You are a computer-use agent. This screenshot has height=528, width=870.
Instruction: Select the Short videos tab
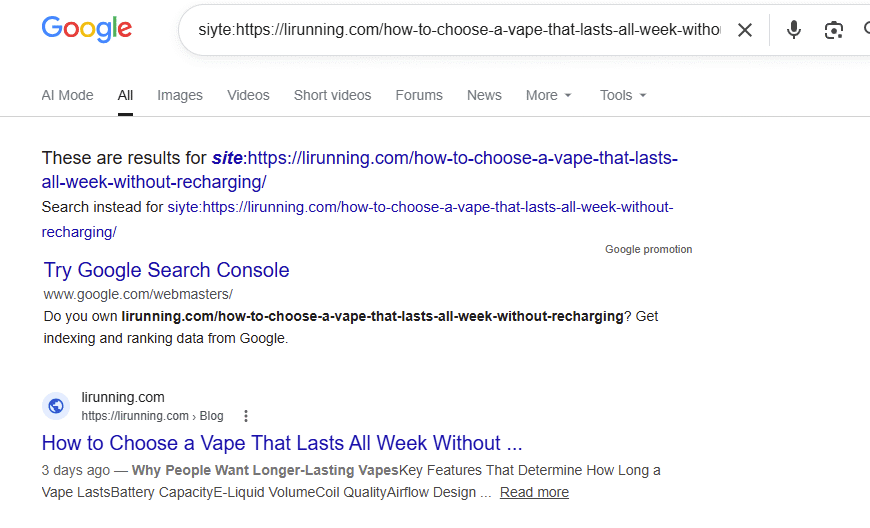click(332, 95)
